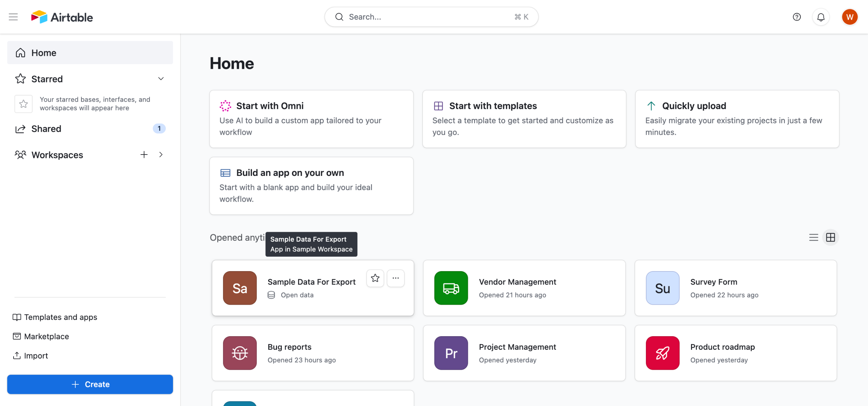Open more options for Sample Data For Export
The width and height of the screenshot is (868, 406).
coord(395,278)
